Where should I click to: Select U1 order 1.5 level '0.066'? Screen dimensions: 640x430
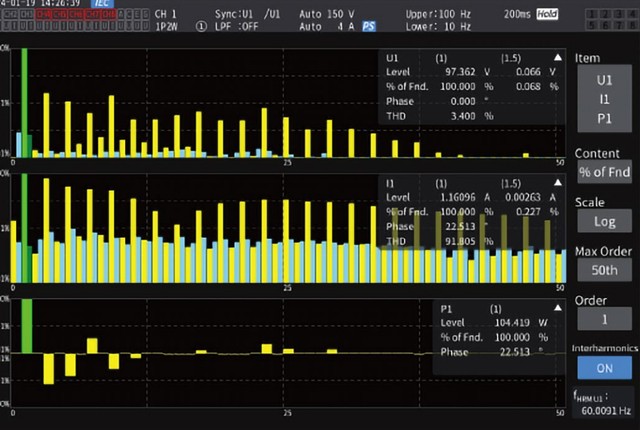(x=528, y=72)
